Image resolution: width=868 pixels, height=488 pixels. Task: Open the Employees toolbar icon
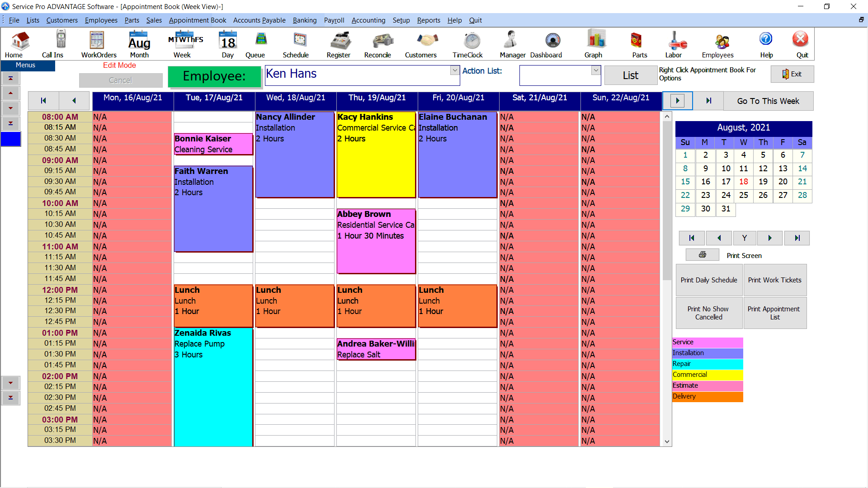(718, 44)
